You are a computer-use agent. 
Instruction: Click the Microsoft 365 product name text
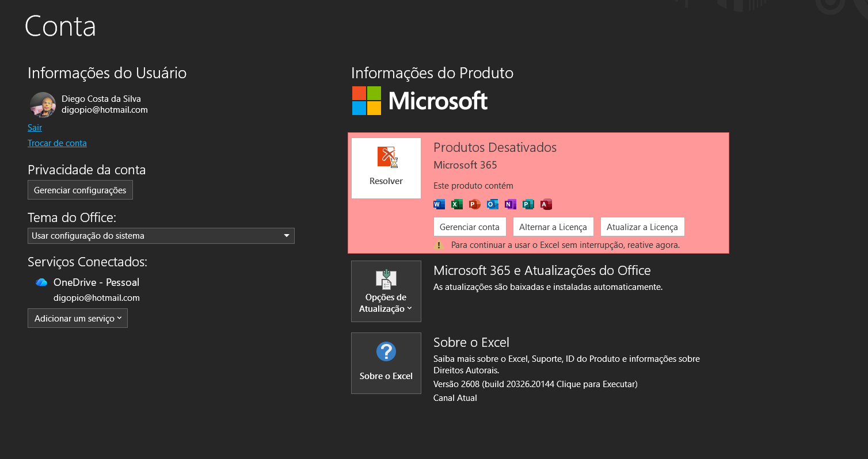465,165
